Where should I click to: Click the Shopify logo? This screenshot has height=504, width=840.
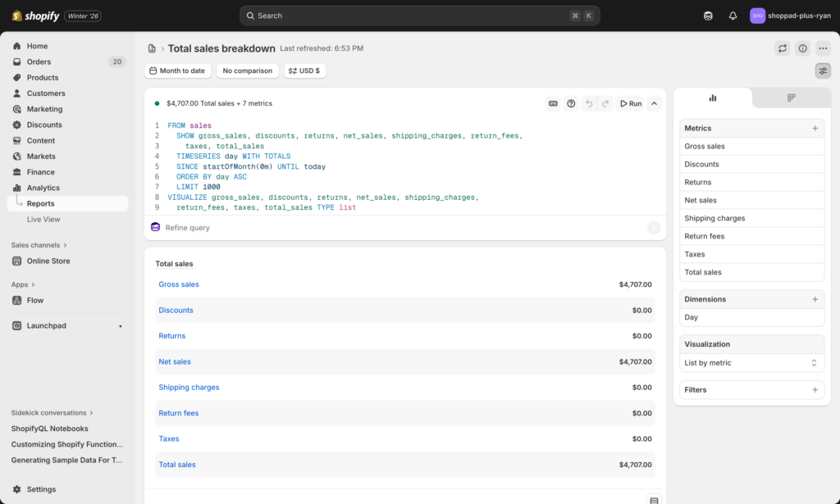[35, 16]
